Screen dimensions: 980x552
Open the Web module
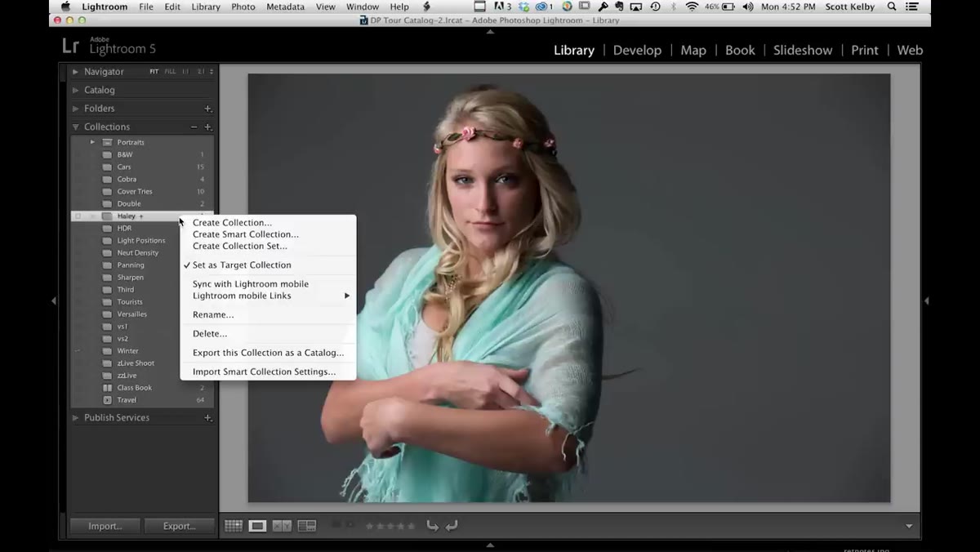[910, 50]
